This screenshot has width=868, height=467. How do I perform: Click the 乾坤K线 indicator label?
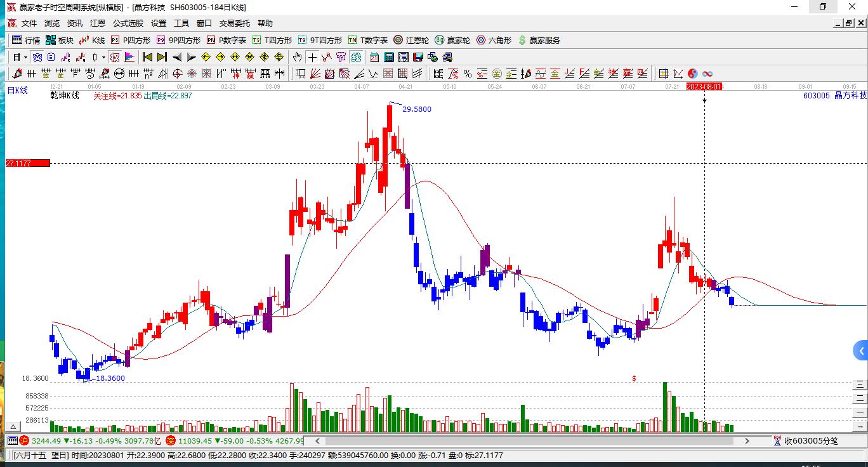click(65, 96)
